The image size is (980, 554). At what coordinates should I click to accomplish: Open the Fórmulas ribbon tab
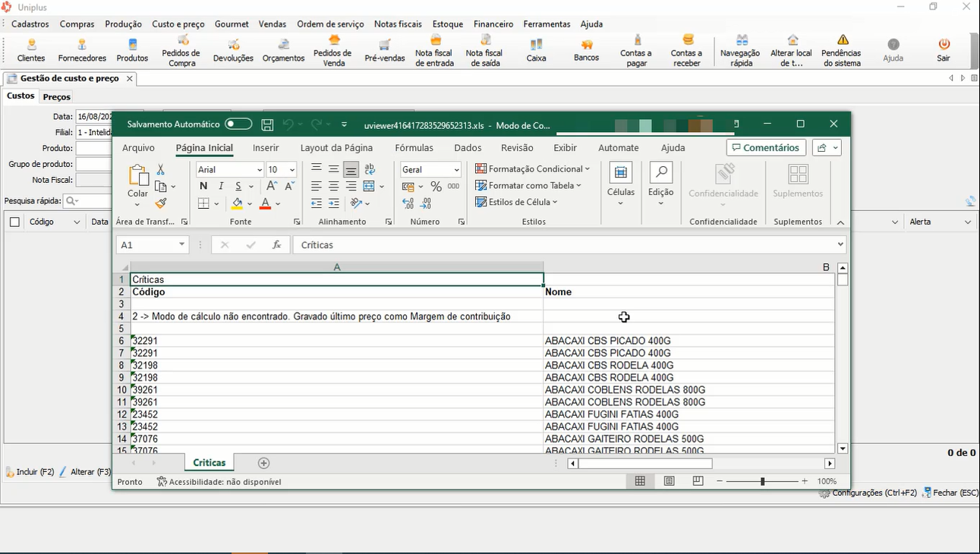pos(414,148)
